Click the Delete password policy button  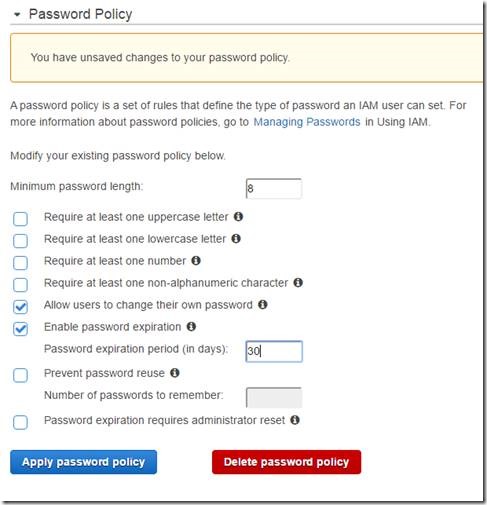point(286,462)
